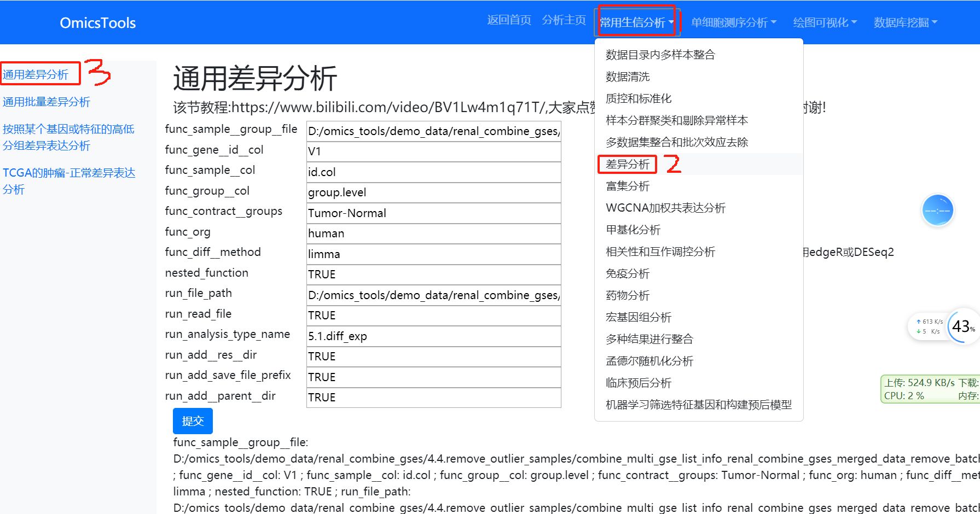This screenshot has width=980, height=514.
Task: Click the network speed upload/download indicator
Action: click(928, 326)
